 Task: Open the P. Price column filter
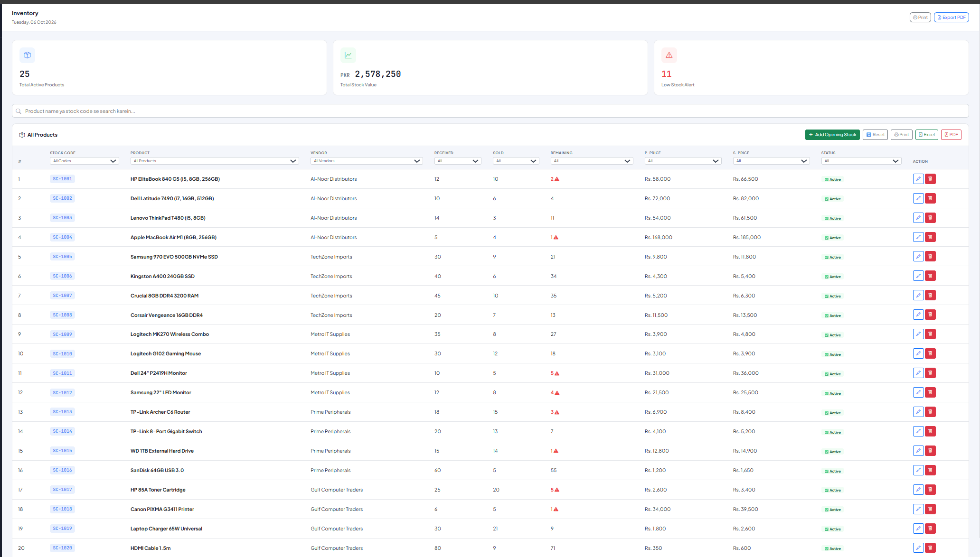tap(683, 161)
